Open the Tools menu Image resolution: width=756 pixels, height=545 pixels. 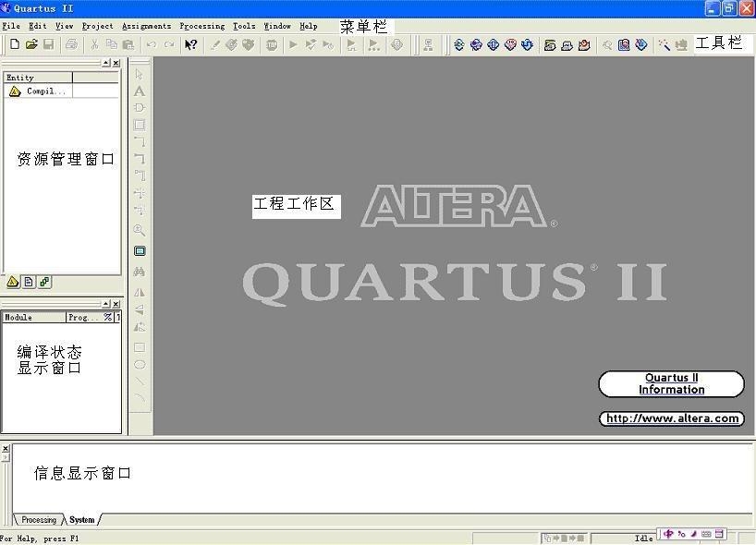coord(244,26)
